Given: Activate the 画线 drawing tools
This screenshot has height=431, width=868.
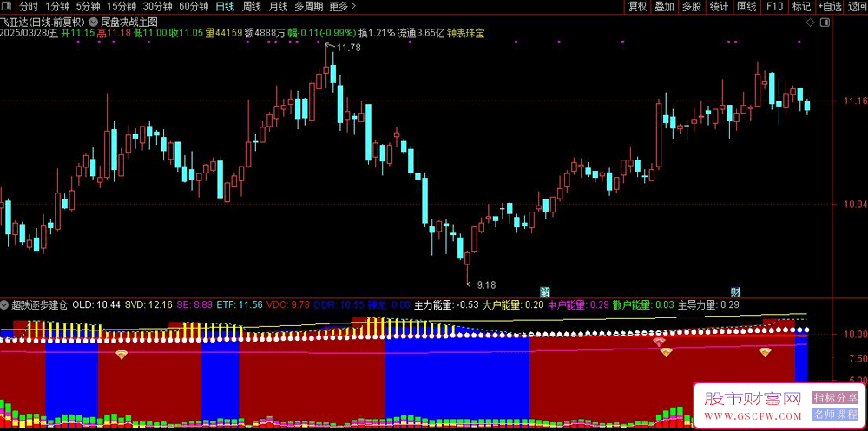Looking at the screenshot, I should tap(746, 7).
